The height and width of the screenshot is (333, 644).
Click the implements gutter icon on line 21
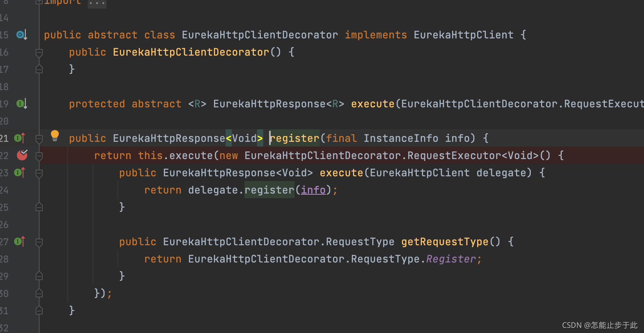[x=20, y=138]
